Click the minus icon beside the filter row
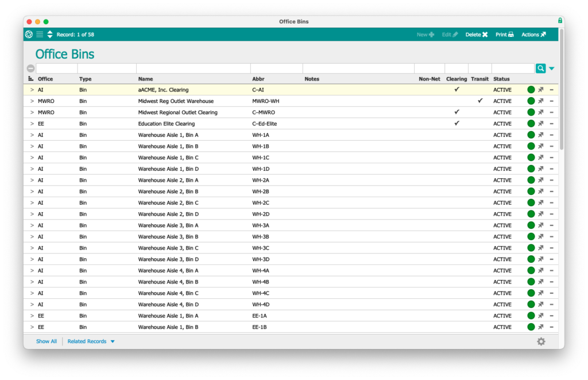The image size is (588, 380). (x=30, y=68)
